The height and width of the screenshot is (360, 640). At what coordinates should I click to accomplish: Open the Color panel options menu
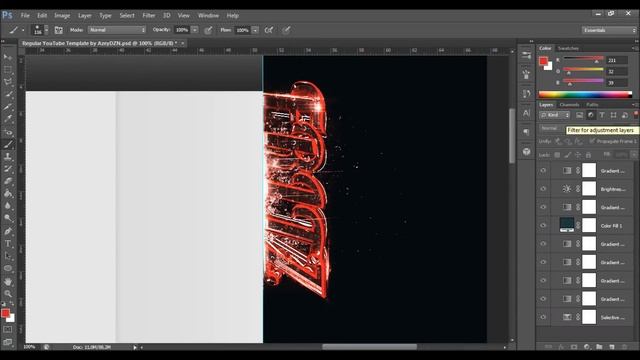pyautogui.click(x=634, y=48)
